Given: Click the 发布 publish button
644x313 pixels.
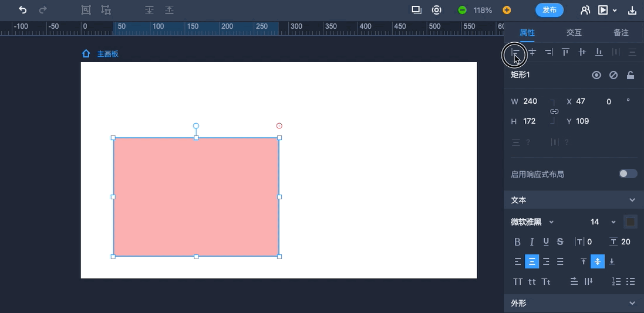Looking at the screenshot, I should (549, 10).
